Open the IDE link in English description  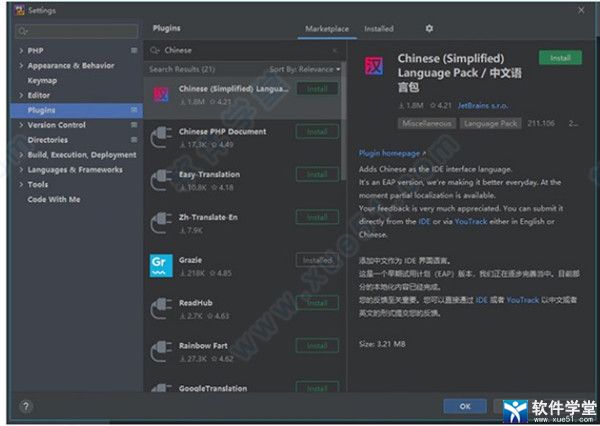pos(424,222)
